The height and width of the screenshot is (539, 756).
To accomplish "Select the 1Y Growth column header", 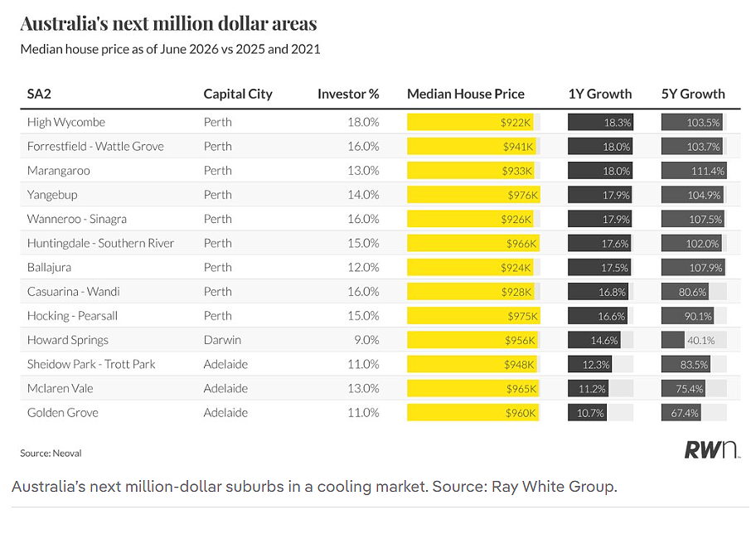I will tap(600, 94).
